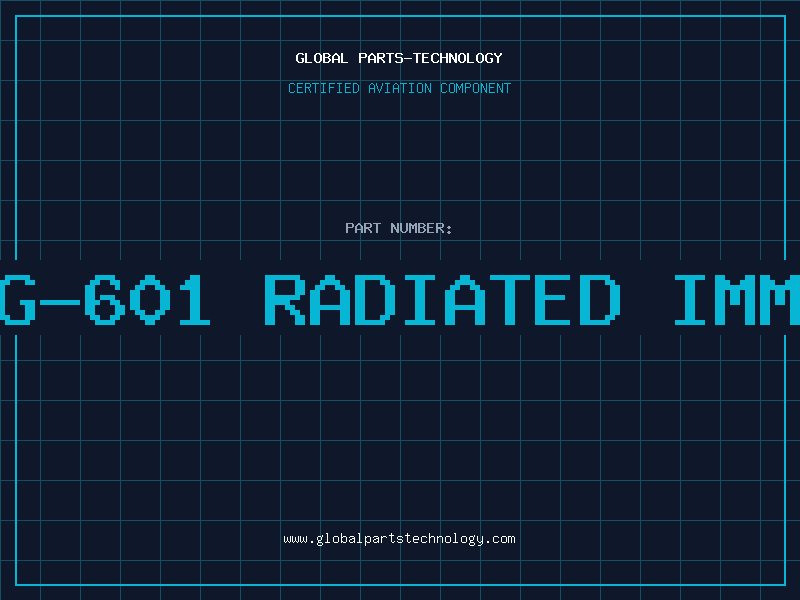Open the www.globalpartstechnology.com link

pyautogui.click(x=399, y=539)
